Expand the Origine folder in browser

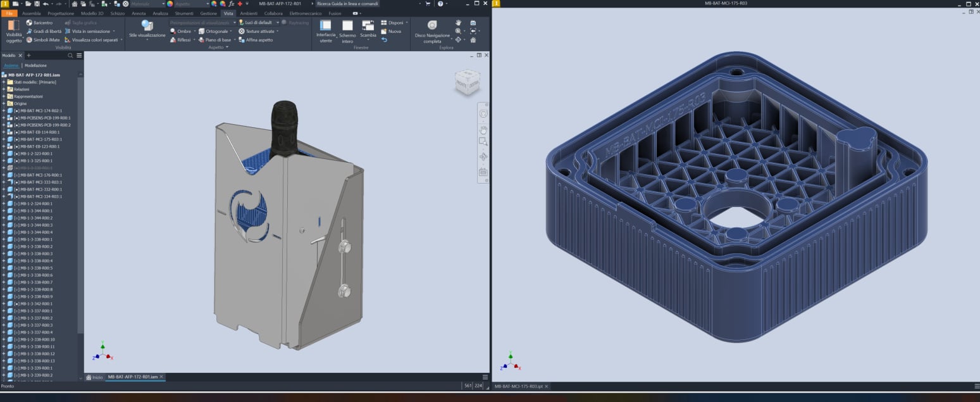4,103
